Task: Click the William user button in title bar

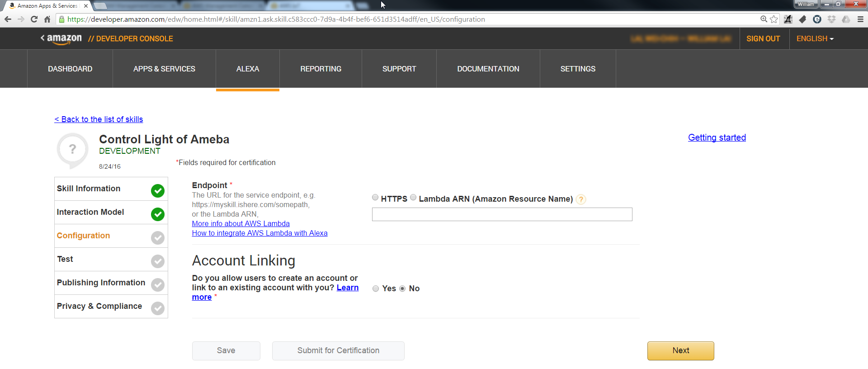Action: [x=806, y=4]
